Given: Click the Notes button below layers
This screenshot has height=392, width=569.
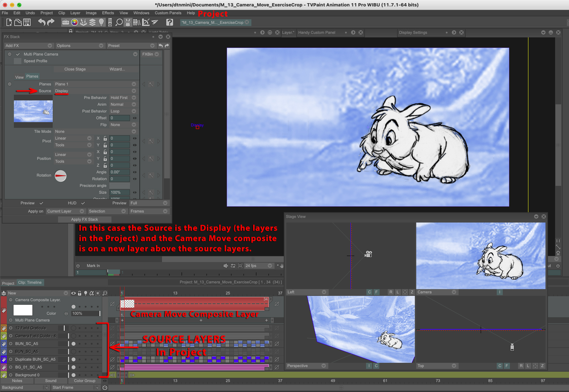Looking at the screenshot, I should click(17, 381).
